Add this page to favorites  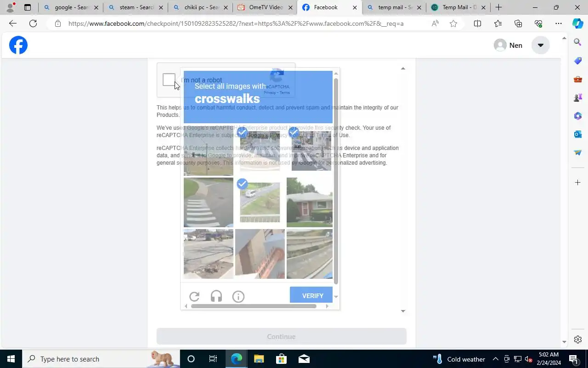pyautogui.click(x=453, y=23)
